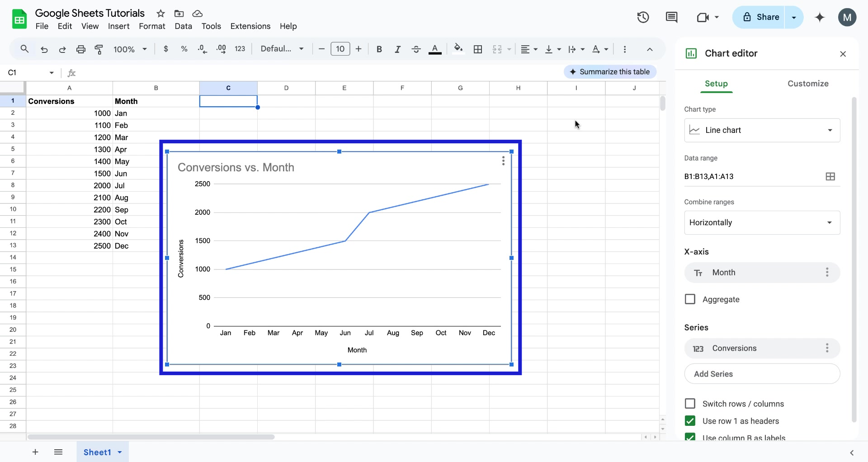This screenshot has height=462, width=868.
Task: Enable the Aggregate checkbox
Action: (690, 299)
